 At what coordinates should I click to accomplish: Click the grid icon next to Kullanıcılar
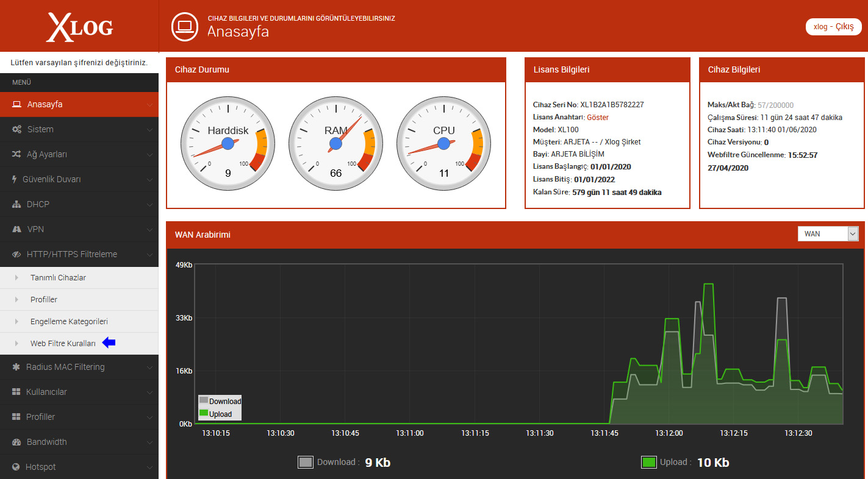pyautogui.click(x=16, y=392)
